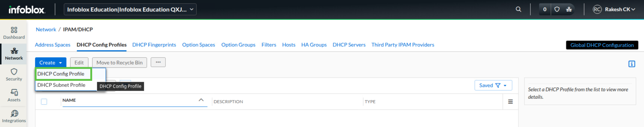Sort by the NAME column header
644x127 pixels.
click(69, 100)
